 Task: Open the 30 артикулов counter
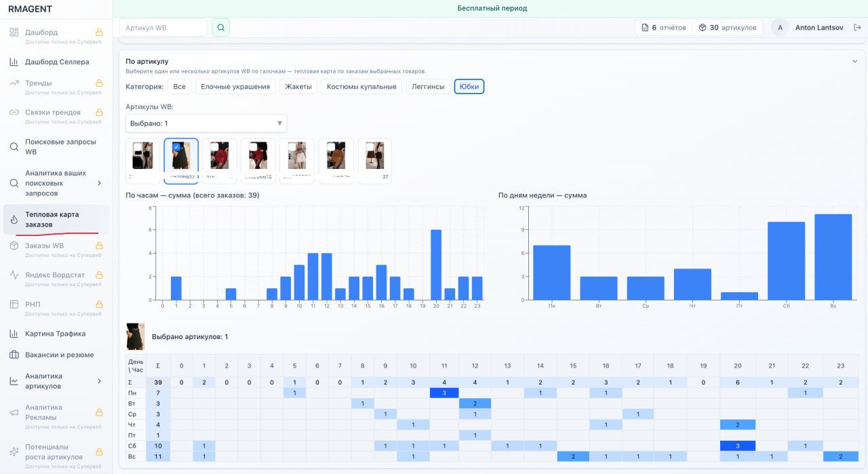click(728, 28)
